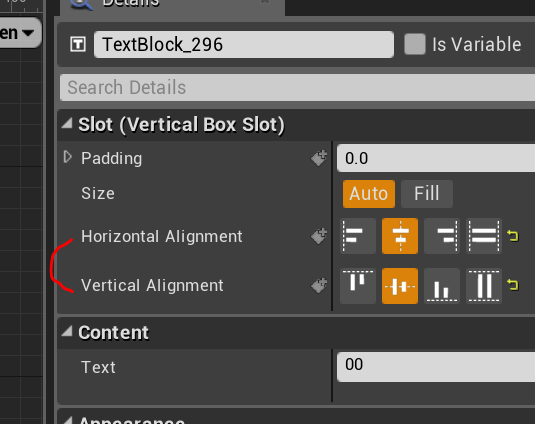Select horizontal center alignment
Image resolution: width=535 pixels, height=424 pixels.
tap(400, 236)
